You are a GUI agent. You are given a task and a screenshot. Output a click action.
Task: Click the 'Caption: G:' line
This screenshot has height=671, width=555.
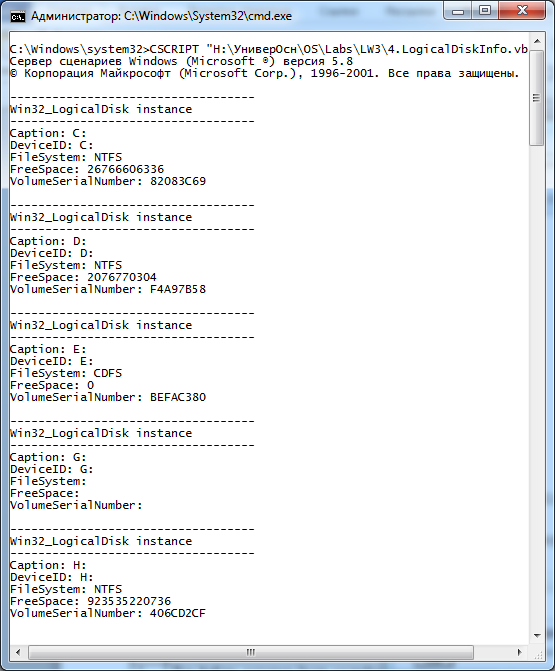click(48, 457)
